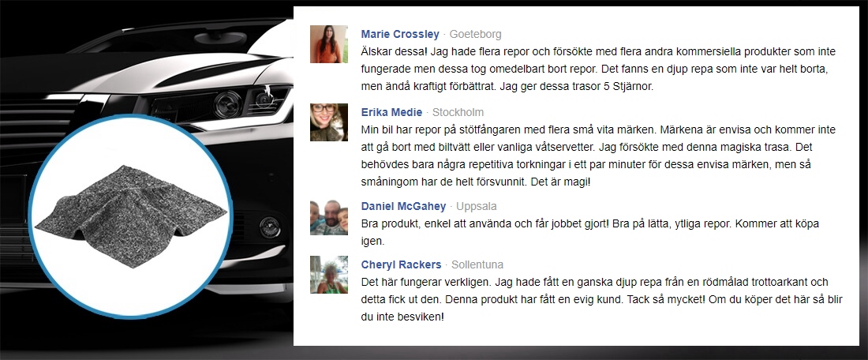The width and height of the screenshot is (868, 360).
Task: Click the Daniel McGahey name link
Action: [x=403, y=207]
